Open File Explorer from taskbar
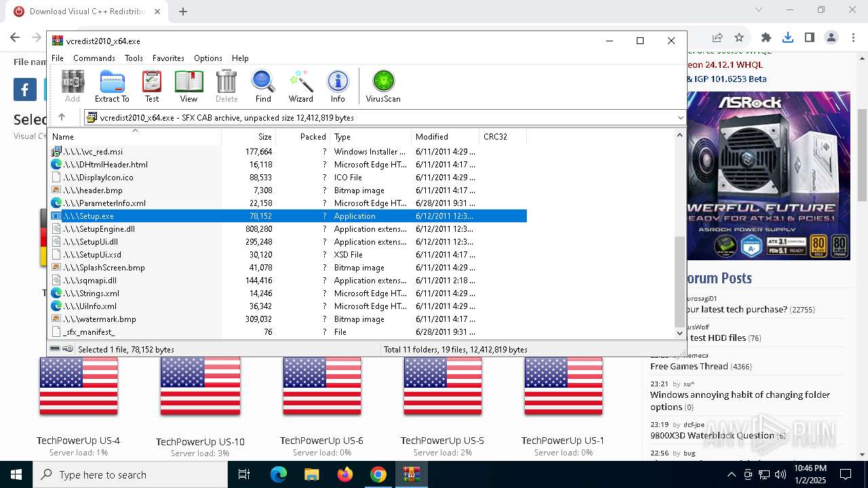 point(311,474)
